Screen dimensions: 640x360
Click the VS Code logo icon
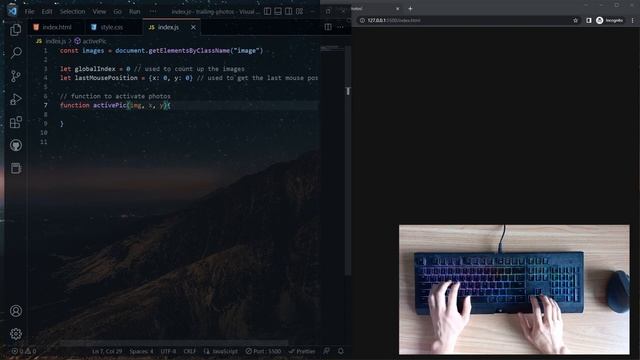point(12,11)
